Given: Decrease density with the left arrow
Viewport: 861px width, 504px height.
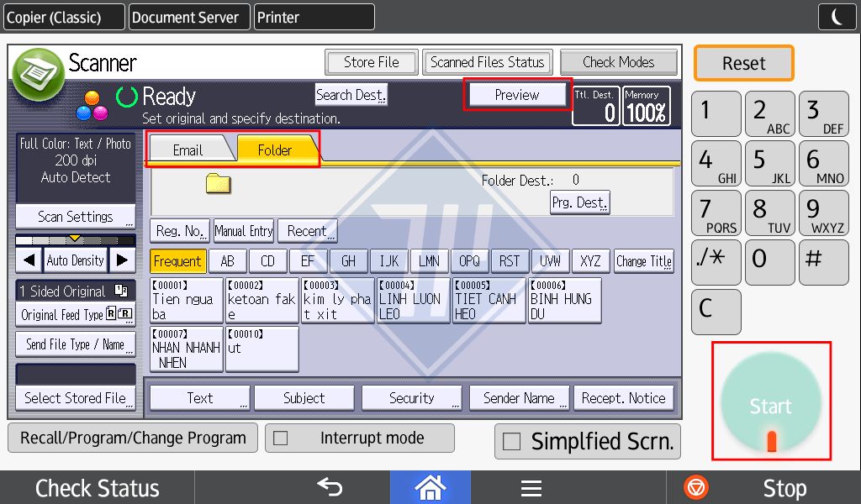Looking at the screenshot, I should (x=29, y=260).
